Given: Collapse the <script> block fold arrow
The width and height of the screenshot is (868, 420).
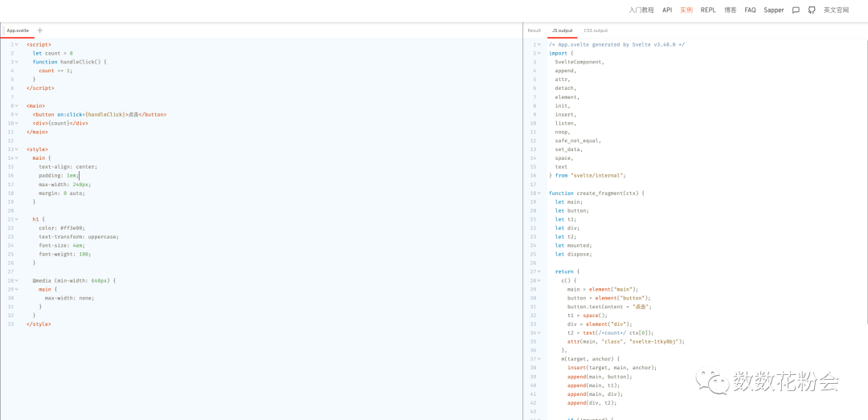Looking at the screenshot, I should [x=17, y=44].
